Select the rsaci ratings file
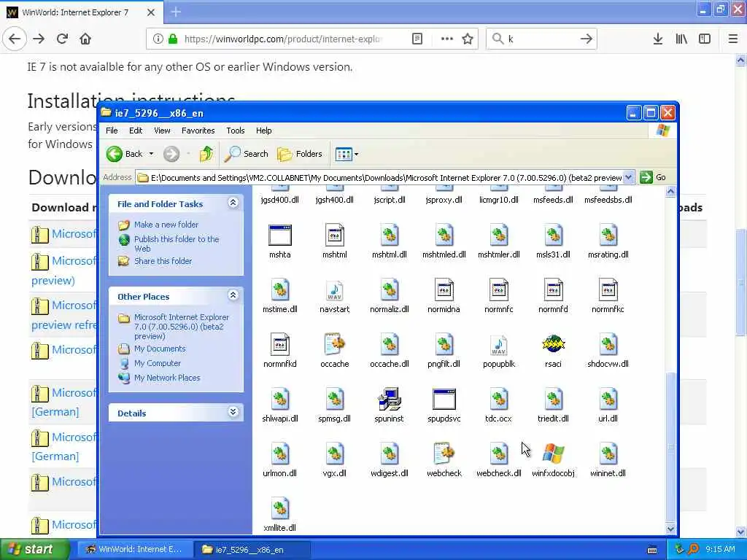The width and height of the screenshot is (747, 560). click(x=553, y=344)
